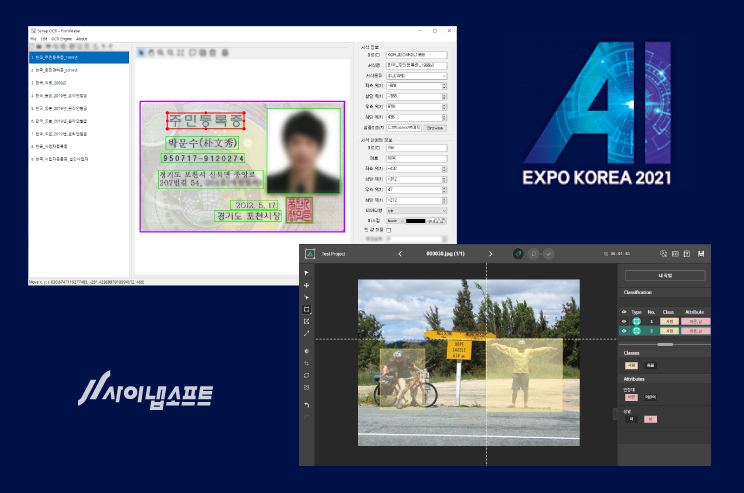Click the delete trash icon in FormMaker toolbar
Viewport: 744px width, 493px height.
pyautogui.click(x=213, y=53)
